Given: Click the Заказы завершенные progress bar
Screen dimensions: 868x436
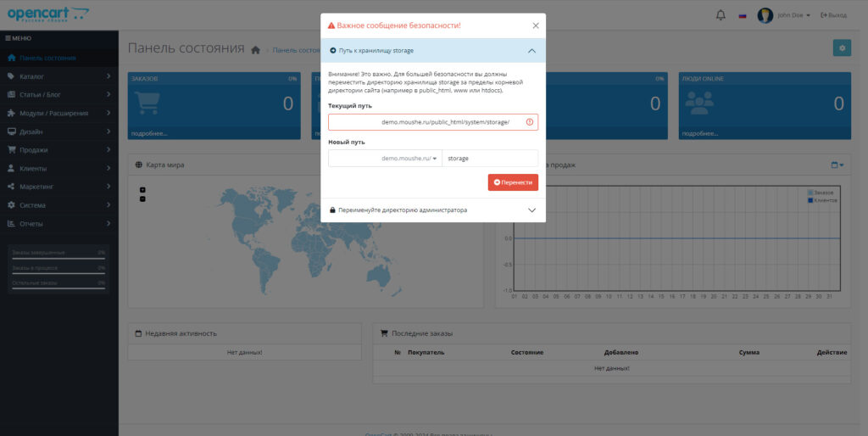Looking at the screenshot, I should pos(58,258).
